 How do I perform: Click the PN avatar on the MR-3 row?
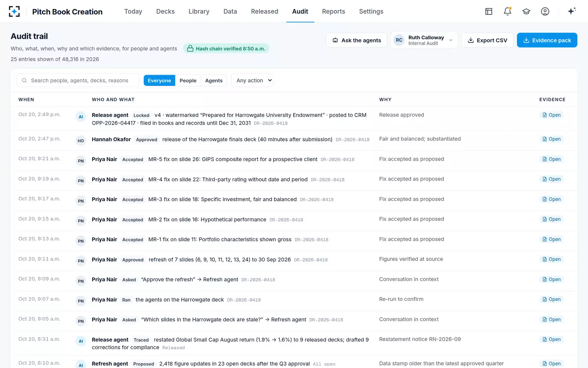[x=81, y=201]
